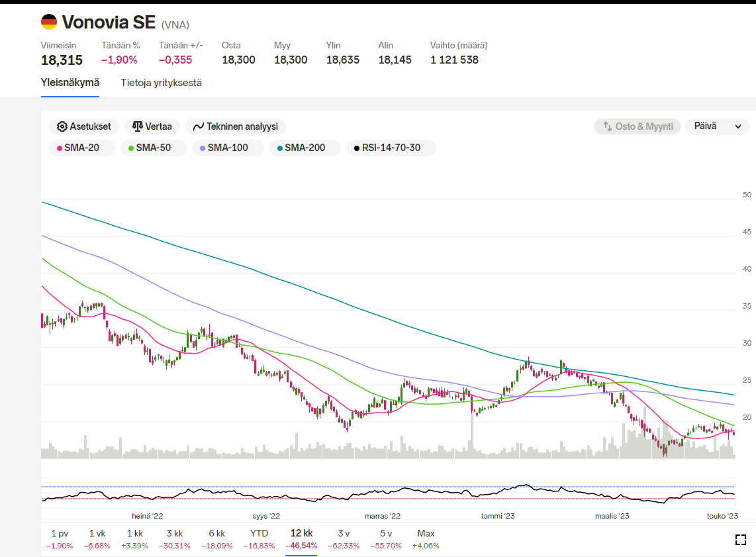Viewport: 756px width, 557px height.
Task: Select the Yleisnäkymä tab
Action: (x=70, y=83)
